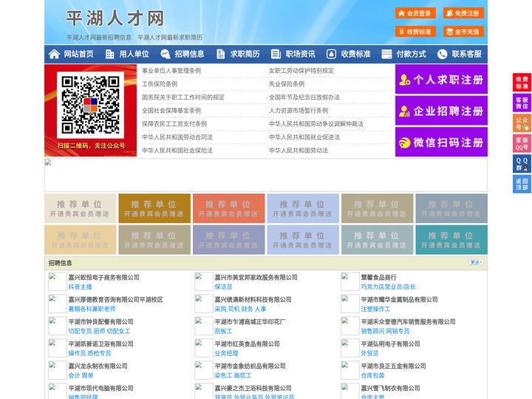Open 中华人民共和国劳动合同法 article

point(177,137)
